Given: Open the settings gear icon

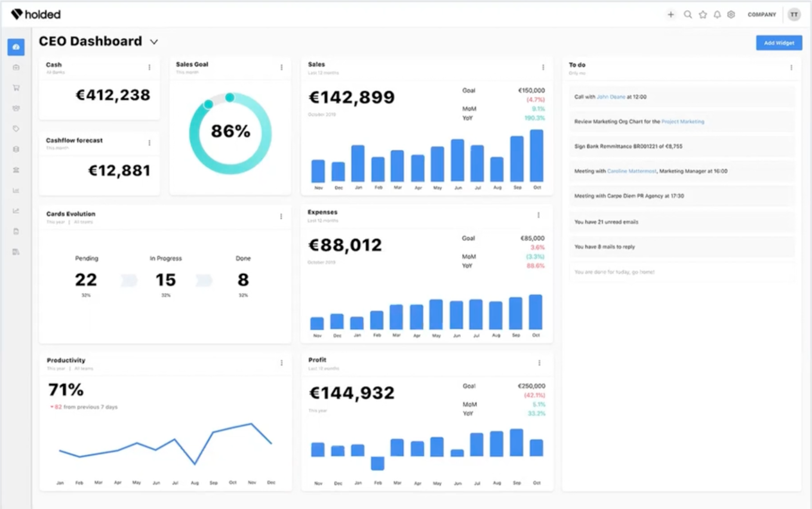Looking at the screenshot, I should pyautogui.click(x=731, y=14).
